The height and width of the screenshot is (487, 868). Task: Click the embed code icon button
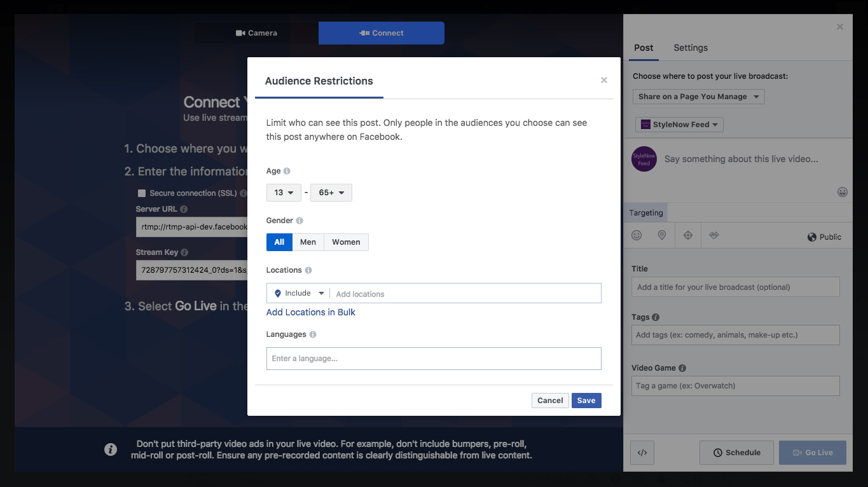tap(642, 453)
